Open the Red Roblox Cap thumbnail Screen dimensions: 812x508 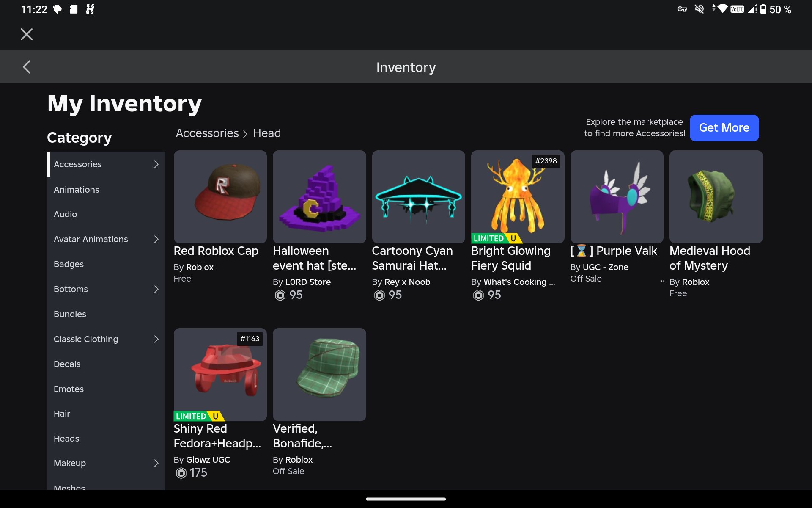220,197
